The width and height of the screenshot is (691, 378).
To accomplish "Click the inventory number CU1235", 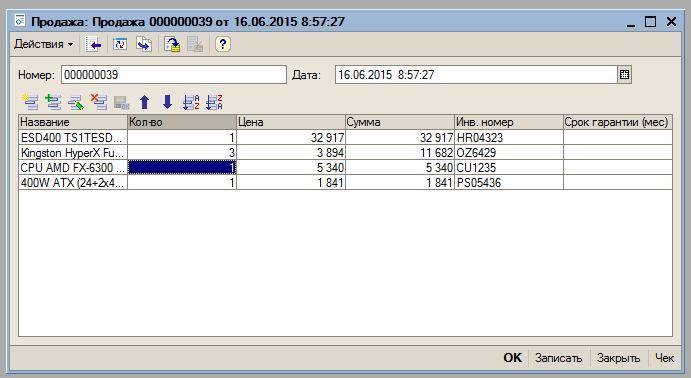I will [x=509, y=167].
